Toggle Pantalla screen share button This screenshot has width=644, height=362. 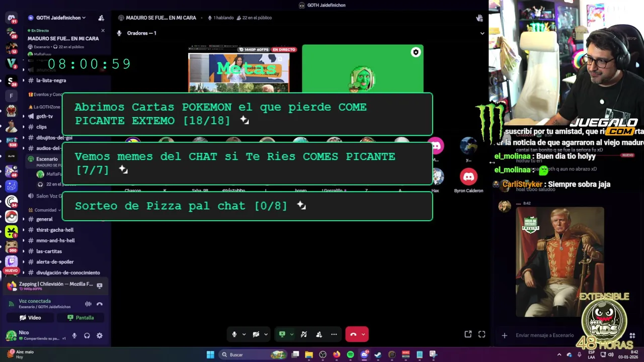[x=81, y=318]
